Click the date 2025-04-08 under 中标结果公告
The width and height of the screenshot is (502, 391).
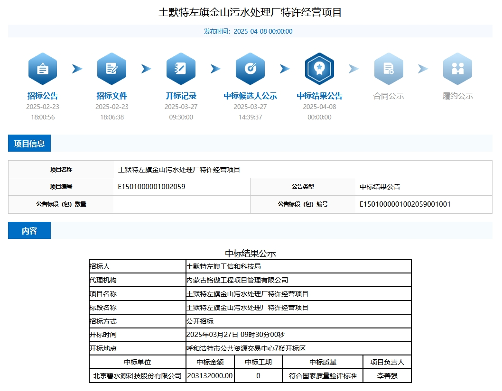pos(319,107)
